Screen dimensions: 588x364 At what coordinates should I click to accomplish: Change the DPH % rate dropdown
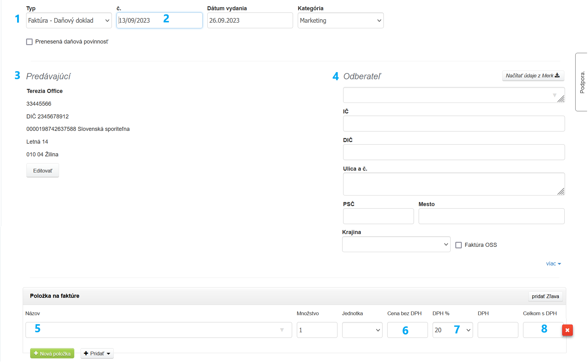click(452, 330)
